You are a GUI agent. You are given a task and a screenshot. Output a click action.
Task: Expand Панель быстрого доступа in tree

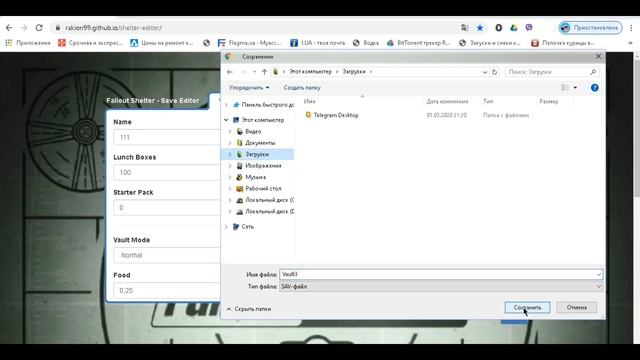227,105
